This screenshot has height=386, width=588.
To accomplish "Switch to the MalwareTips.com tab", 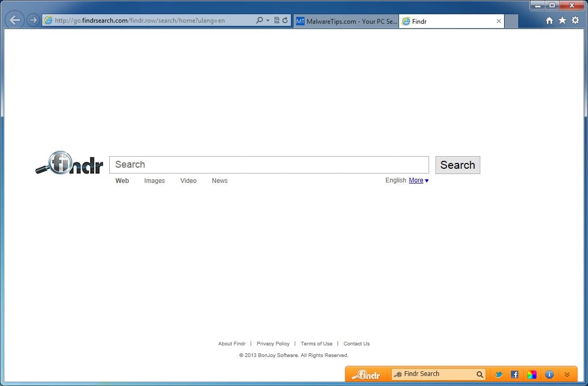I will point(346,22).
